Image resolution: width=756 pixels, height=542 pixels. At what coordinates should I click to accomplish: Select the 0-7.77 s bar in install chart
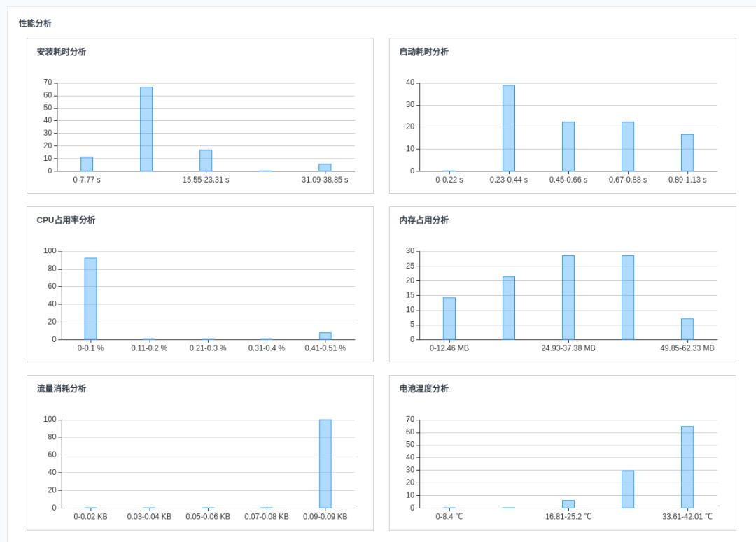coord(87,164)
